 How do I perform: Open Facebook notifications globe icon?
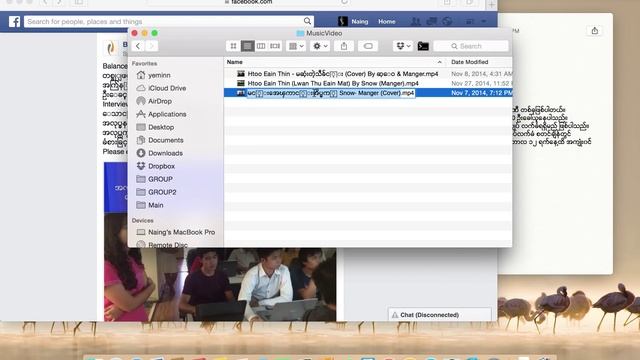click(x=447, y=22)
